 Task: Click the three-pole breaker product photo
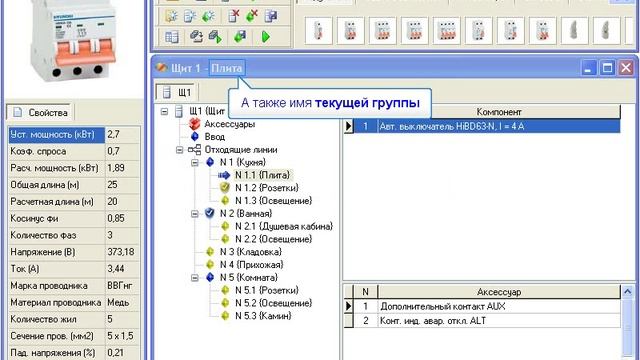73,40
